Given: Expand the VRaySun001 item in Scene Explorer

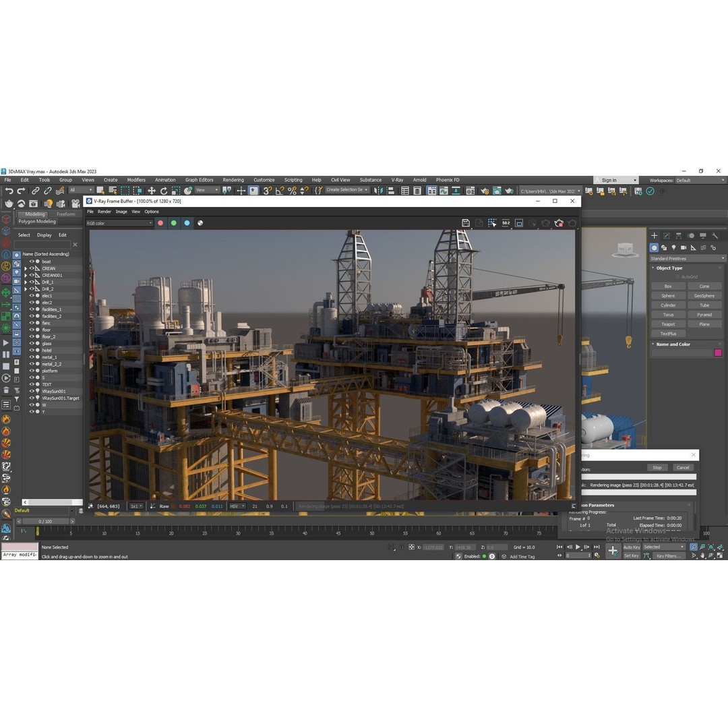Looking at the screenshot, I should (26, 390).
